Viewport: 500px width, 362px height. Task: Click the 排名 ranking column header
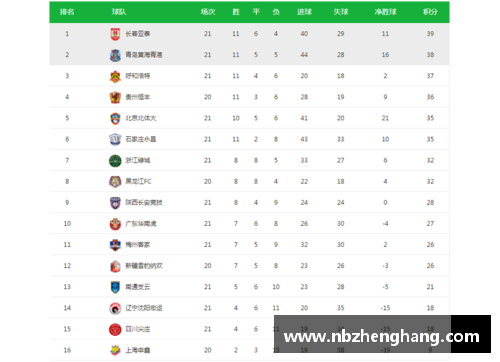point(67,12)
